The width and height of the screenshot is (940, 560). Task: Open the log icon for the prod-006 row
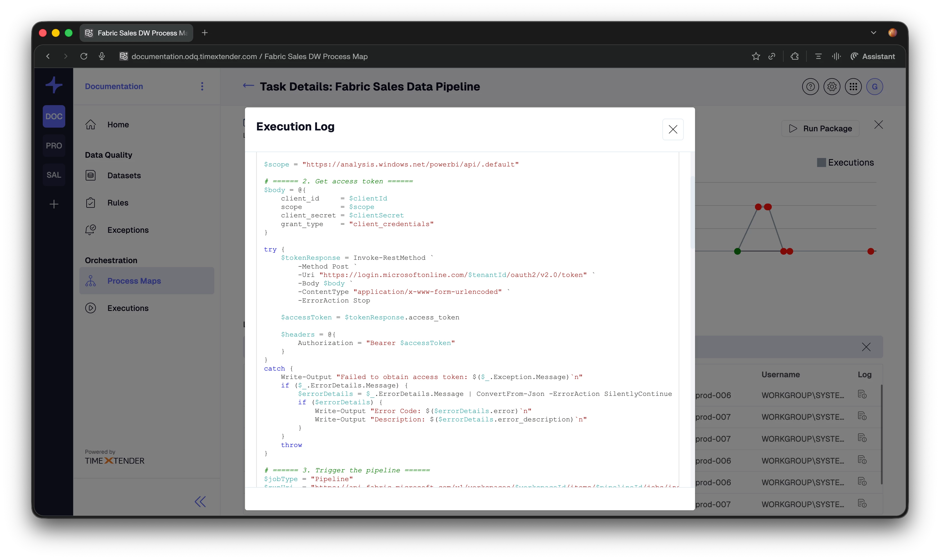tap(862, 395)
